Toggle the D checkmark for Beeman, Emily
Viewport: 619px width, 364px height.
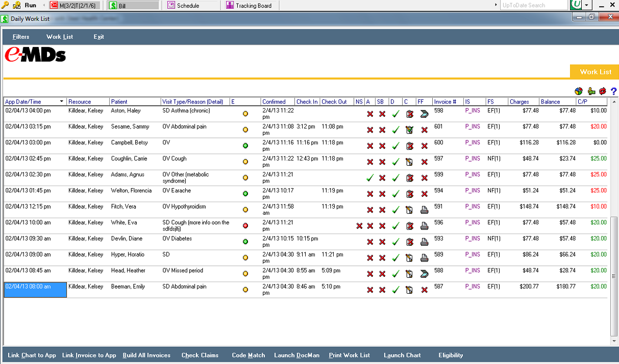(395, 290)
